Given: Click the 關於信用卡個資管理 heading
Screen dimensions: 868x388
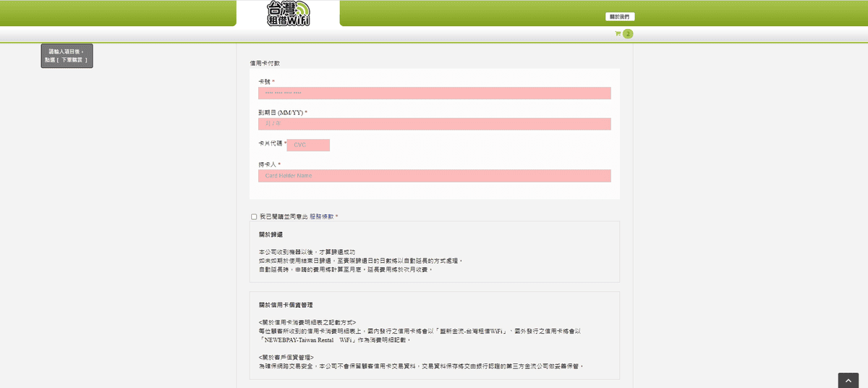Looking at the screenshot, I should coord(286,305).
